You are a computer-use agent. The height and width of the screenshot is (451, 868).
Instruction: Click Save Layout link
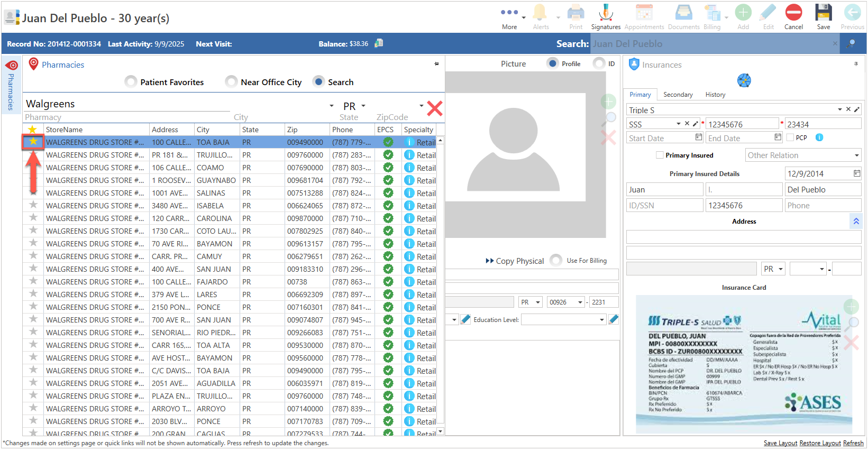pyautogui.click(x=780, y=443)
